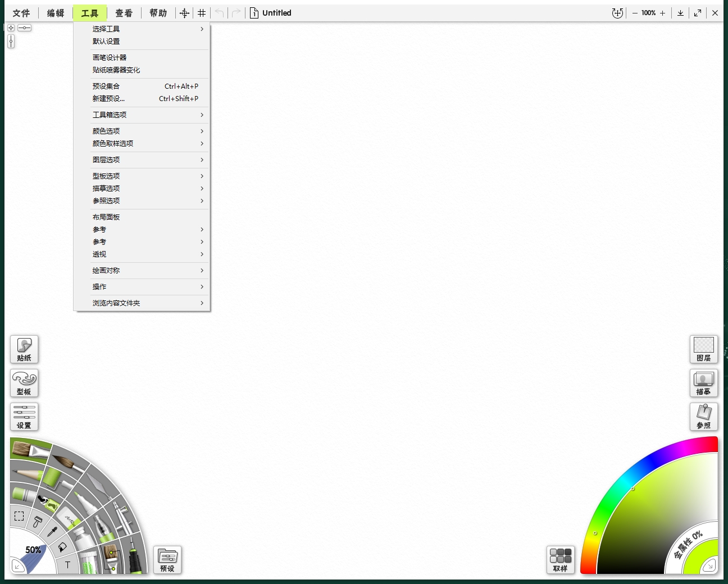
Task: Select the text tool T
Action: pos(67,565)
